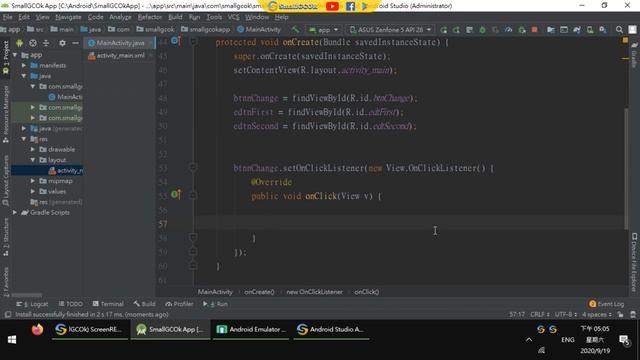Click override gutter icon beside onClick line

coord(176,194)
